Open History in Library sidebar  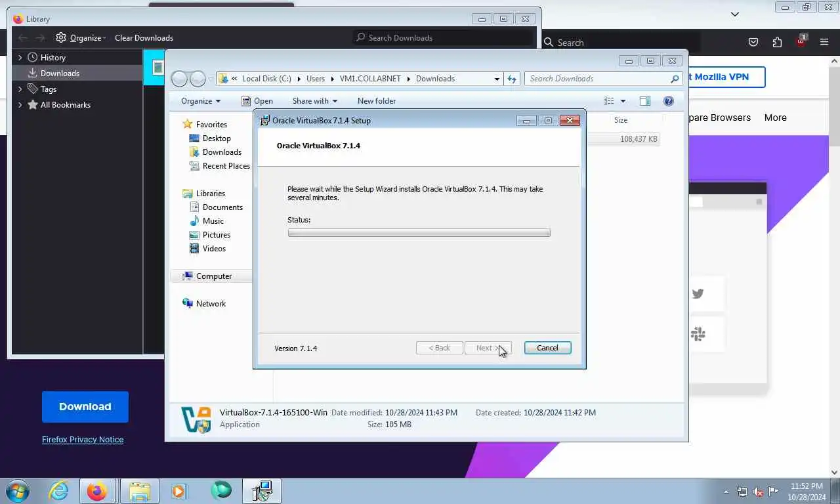52,58
